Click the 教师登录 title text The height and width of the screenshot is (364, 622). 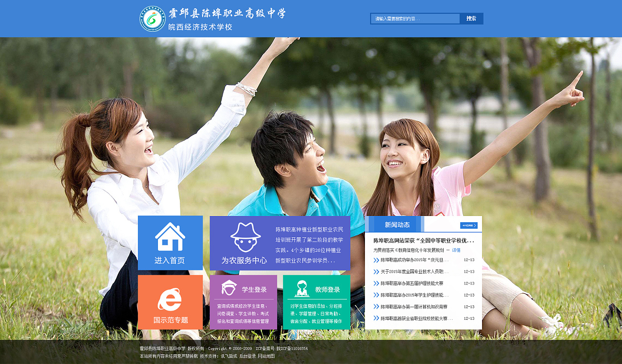tap(328, 290)
